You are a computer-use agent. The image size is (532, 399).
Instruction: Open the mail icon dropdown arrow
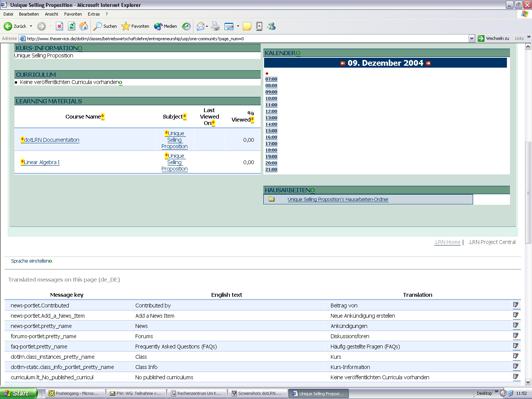206,26
